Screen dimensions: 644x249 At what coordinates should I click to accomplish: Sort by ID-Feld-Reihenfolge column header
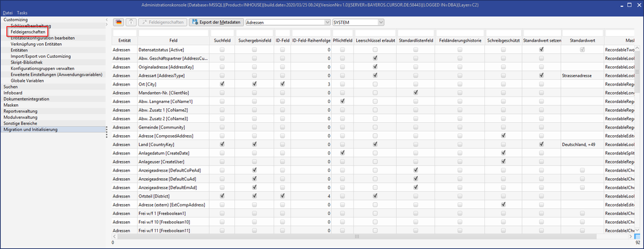point(311,41)
